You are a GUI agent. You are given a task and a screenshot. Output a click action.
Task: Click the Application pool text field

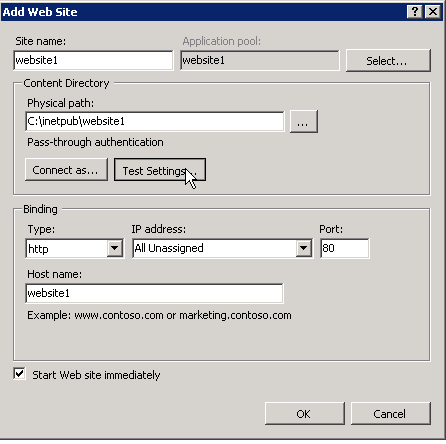(260, 60)
